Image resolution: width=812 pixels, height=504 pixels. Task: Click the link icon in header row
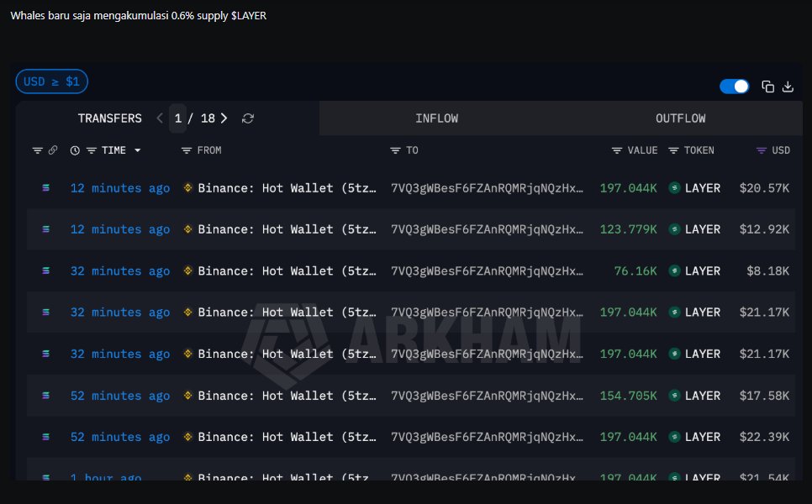point(53,150)
